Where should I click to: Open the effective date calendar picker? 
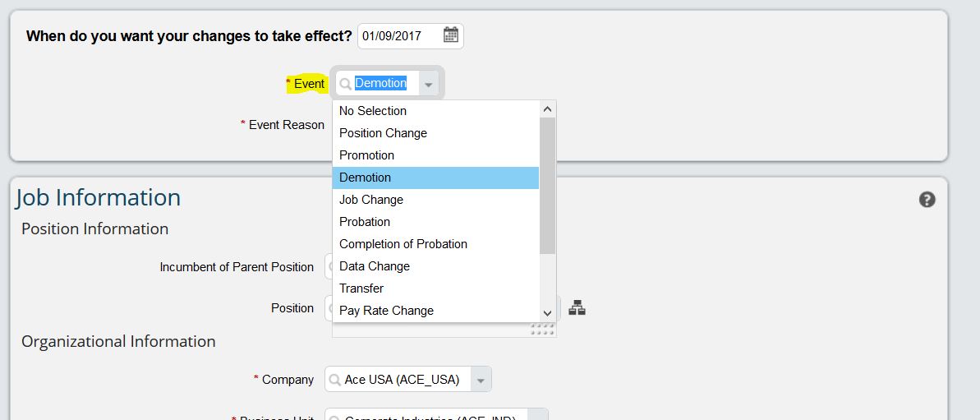tap(451, 35)
